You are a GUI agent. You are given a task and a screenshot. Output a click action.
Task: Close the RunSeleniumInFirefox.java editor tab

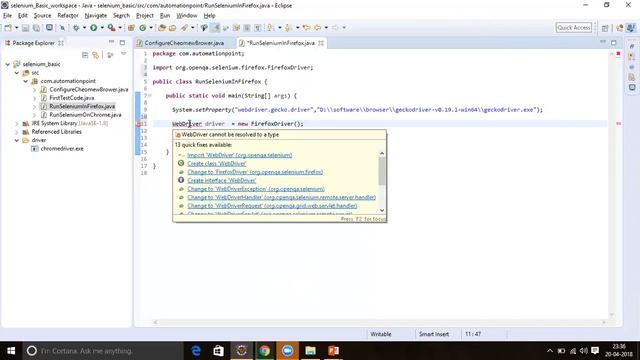[321, 43]
